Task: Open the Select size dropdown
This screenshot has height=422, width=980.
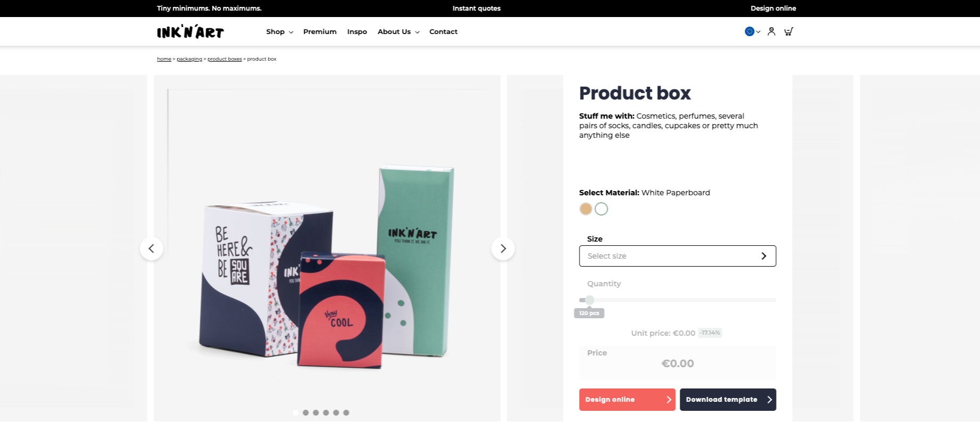Action: tap(677, 256)
